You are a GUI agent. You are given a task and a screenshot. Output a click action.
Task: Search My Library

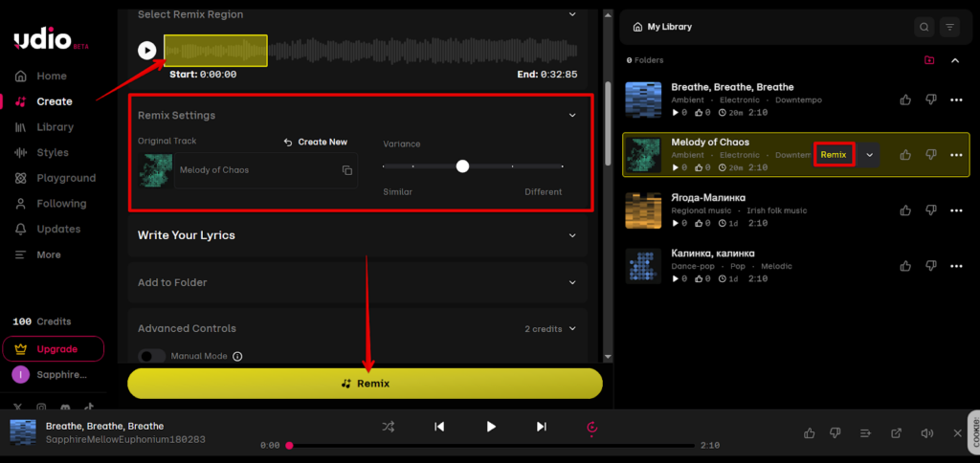[x=924, y=27]
